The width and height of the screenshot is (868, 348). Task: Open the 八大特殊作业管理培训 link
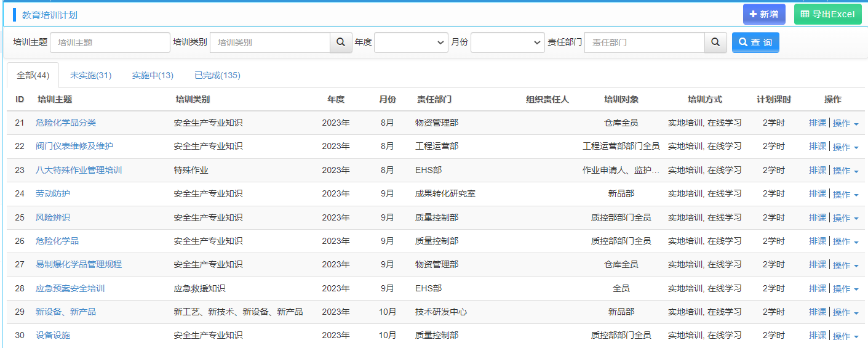coord(79,170)
